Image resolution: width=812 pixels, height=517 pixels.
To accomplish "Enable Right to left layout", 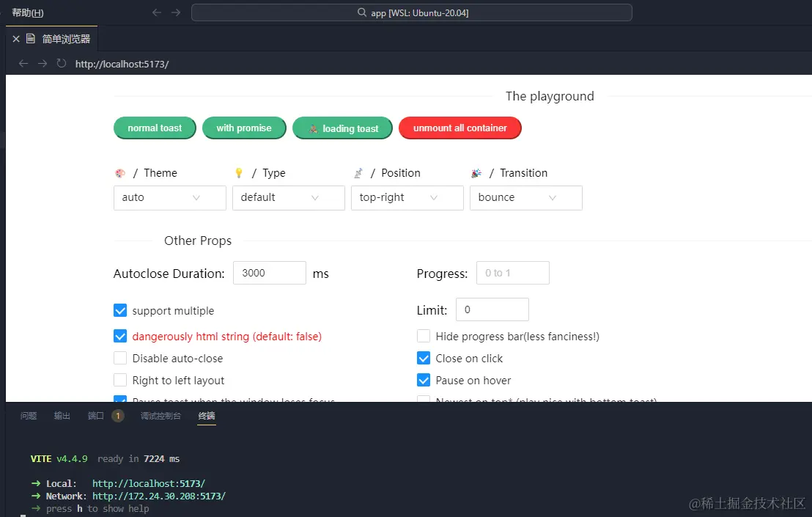I will click(120, 381).
